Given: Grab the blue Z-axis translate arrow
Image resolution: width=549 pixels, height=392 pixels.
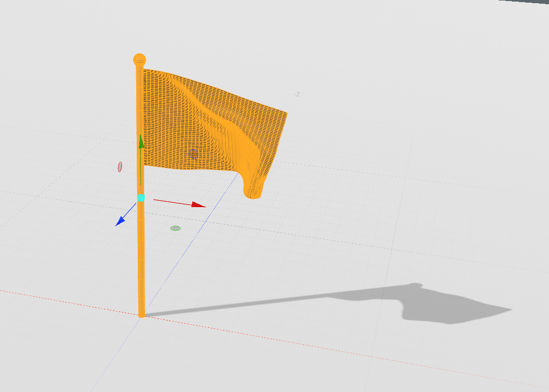Looking at the screenshot, I should [120, 221].
